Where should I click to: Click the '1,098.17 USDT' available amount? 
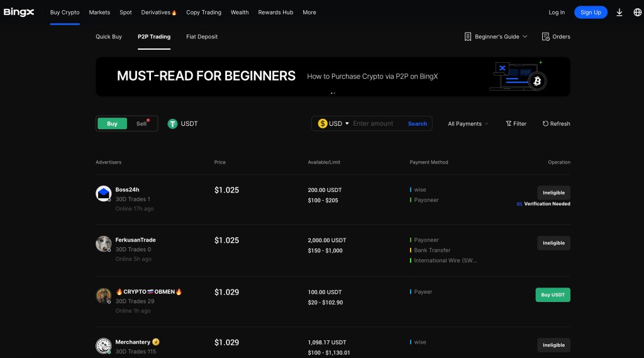327,342
